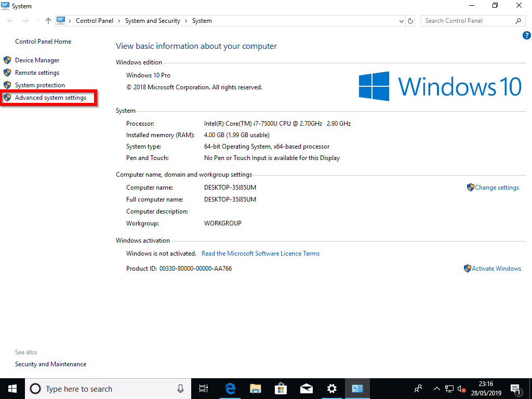Open Remote settings link
Viewport: 532px width, 399px height.
click(x=37, y=73)
